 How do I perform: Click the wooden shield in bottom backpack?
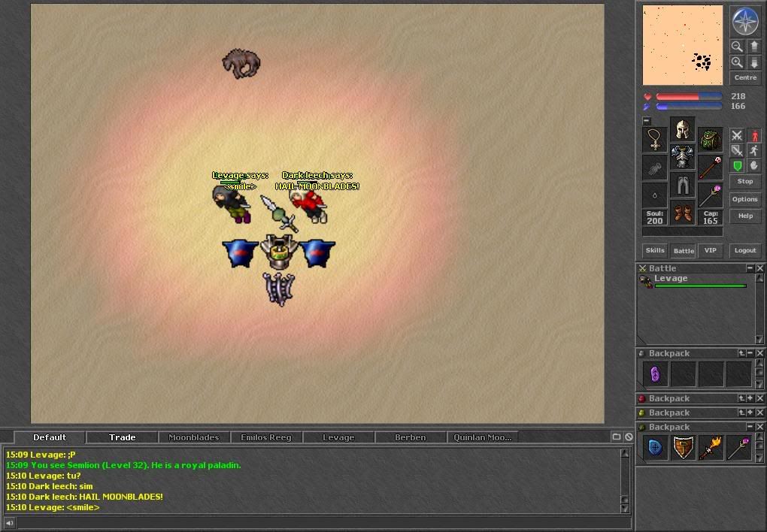click(x=683, y=447)
